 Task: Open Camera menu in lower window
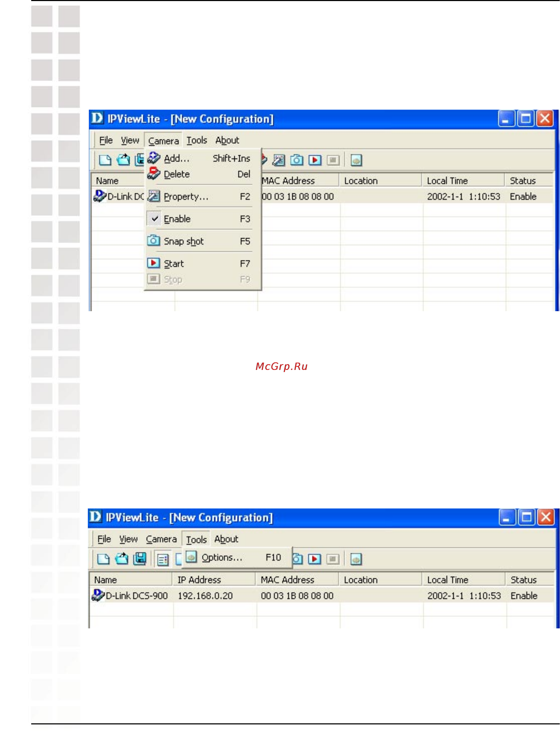coord(161,539)
